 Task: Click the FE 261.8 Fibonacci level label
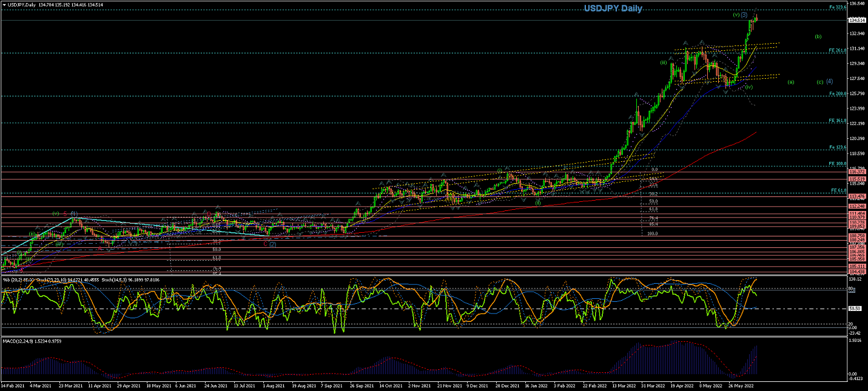click(838, 50)
